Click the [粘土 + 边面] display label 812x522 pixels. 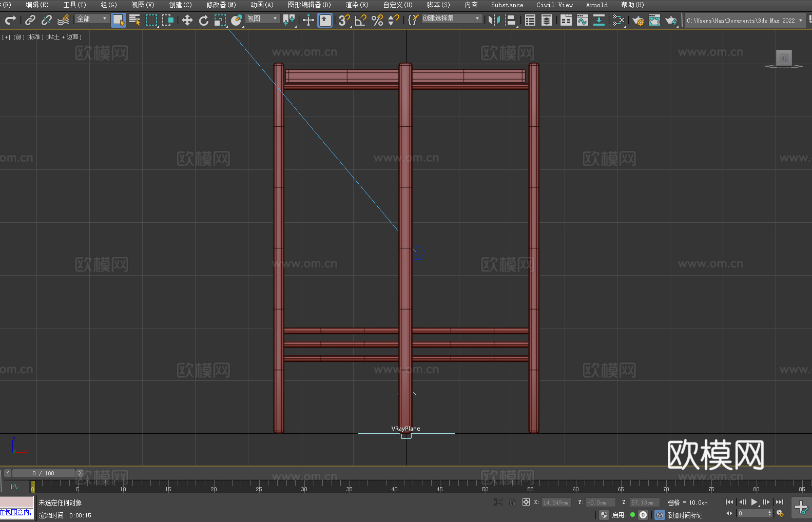tap(64, 37)
